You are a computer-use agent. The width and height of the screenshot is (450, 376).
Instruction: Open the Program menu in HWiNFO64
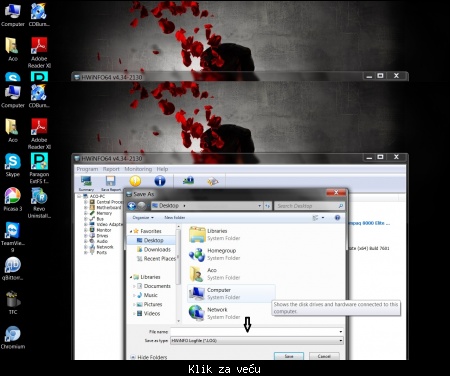(87, 169)
